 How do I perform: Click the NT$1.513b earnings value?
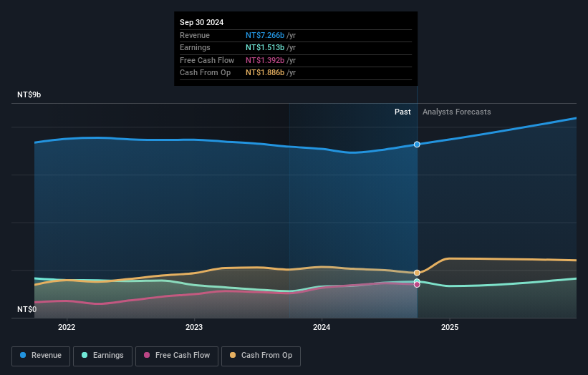click(265, 47)
